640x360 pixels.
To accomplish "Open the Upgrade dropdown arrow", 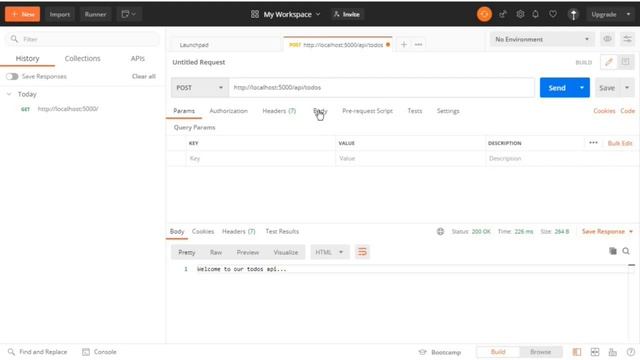I will (628, 14).
